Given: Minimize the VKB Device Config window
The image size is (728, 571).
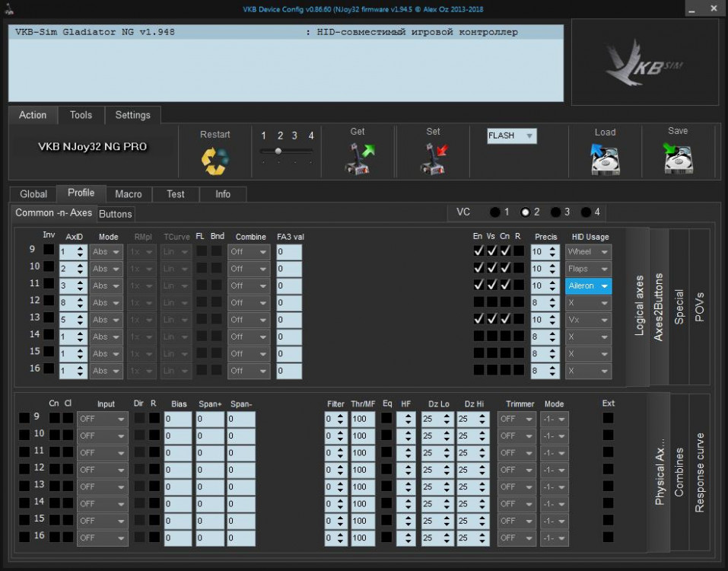Looking at the screenshot, I should tap(693, 9).
